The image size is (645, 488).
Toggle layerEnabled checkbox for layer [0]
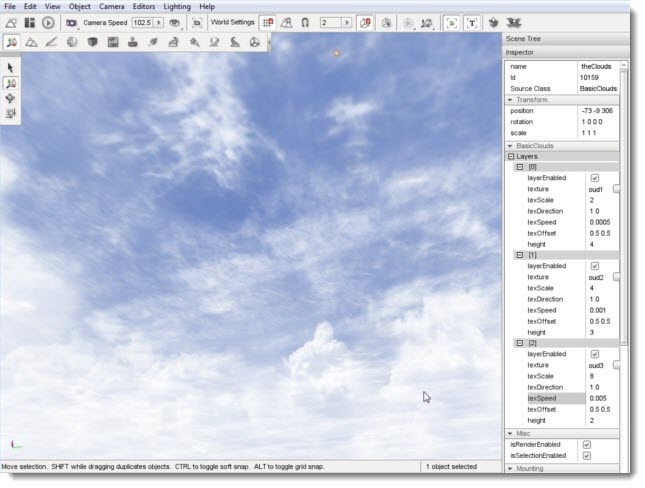[x=595, y=178]
